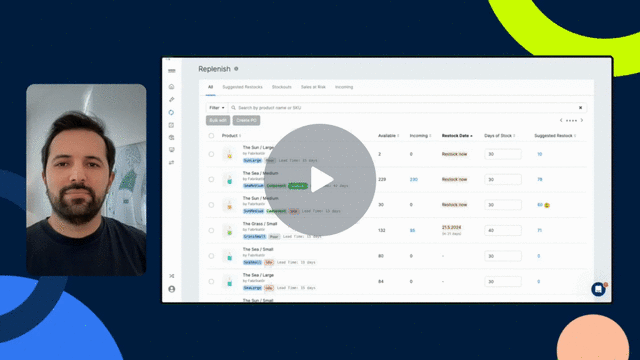Screen dimensions: 640x360
Task: Click The Sea / Large product name
Action: pos(258,275)
